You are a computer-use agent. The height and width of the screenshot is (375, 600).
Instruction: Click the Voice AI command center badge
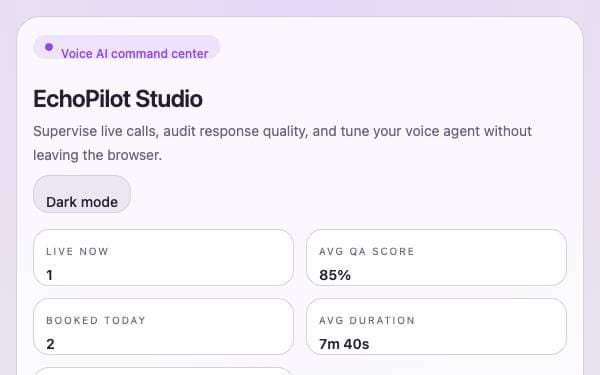[x=127, y=47]
